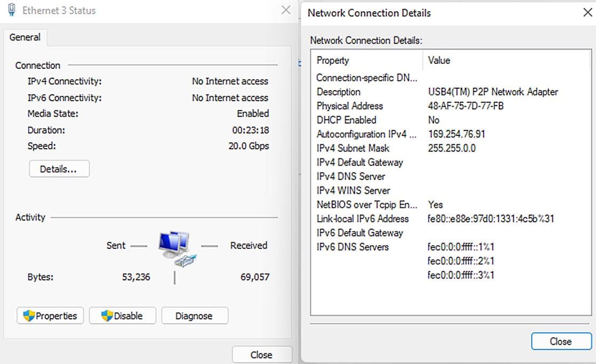Select the Description row
The image size is (596, 364).
click(x=451, y=92)
